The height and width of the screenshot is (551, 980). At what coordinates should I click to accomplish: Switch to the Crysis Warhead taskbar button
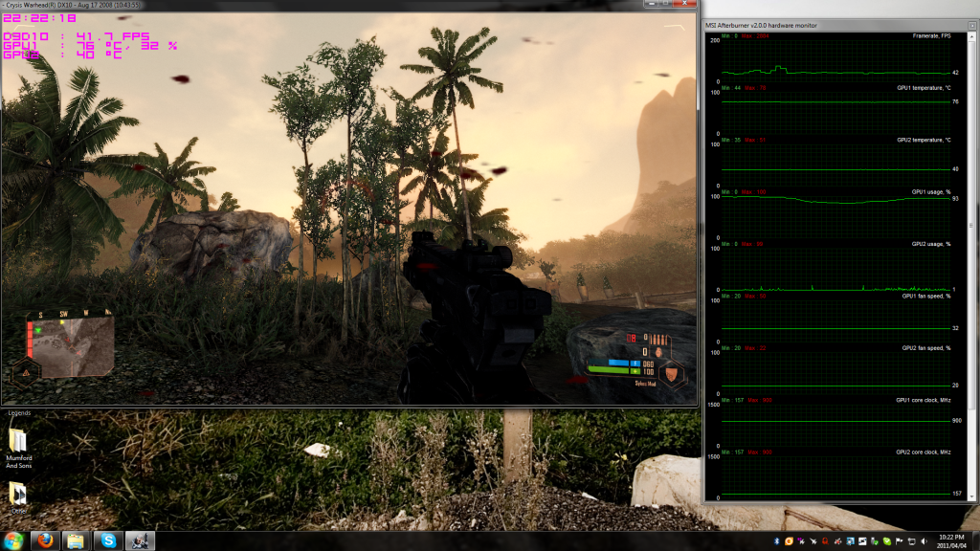pos(140,540)
